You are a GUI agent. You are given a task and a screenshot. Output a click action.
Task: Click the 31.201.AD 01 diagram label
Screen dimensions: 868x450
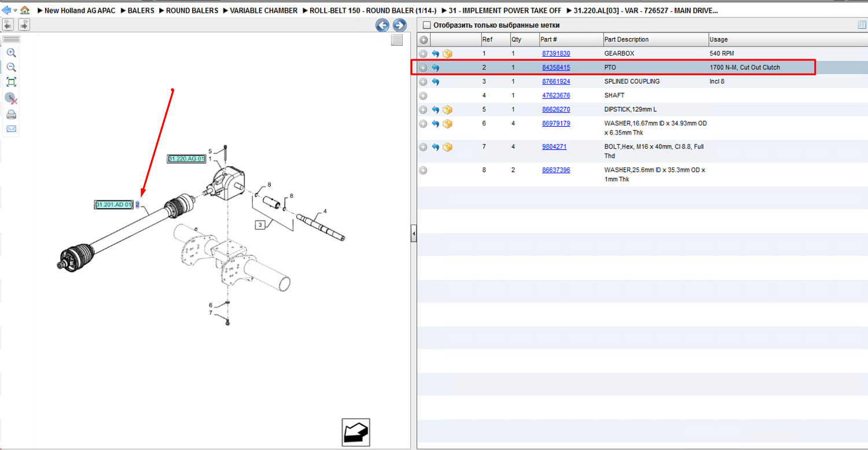tap(114, 205)
